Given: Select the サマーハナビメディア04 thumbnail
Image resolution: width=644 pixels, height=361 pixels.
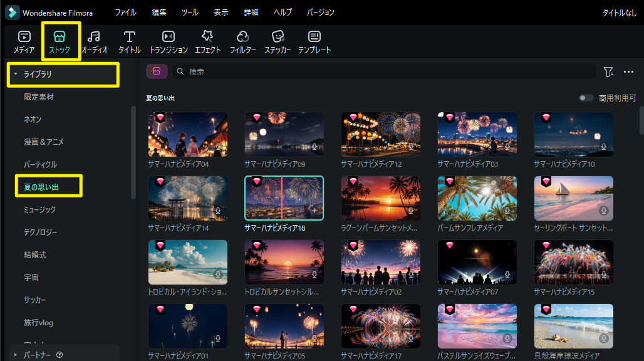Looking at the screenshot, I should [188, 134].
